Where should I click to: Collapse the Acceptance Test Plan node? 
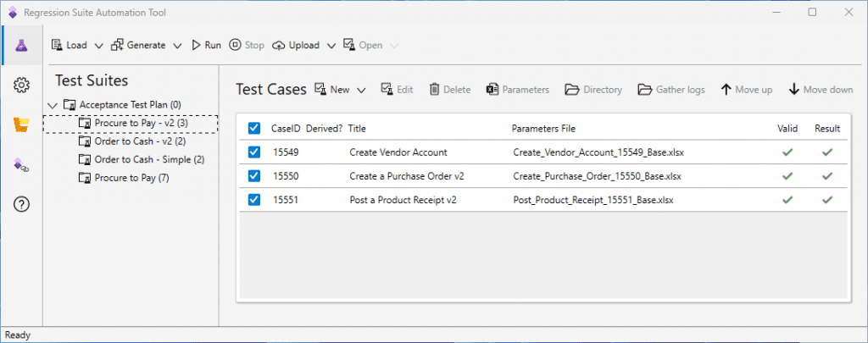(x=53, y=104)
